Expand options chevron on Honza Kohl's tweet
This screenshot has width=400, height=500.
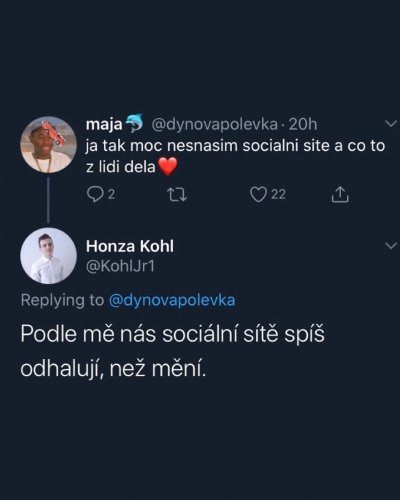pyautogui.click(x=391, y=246)
